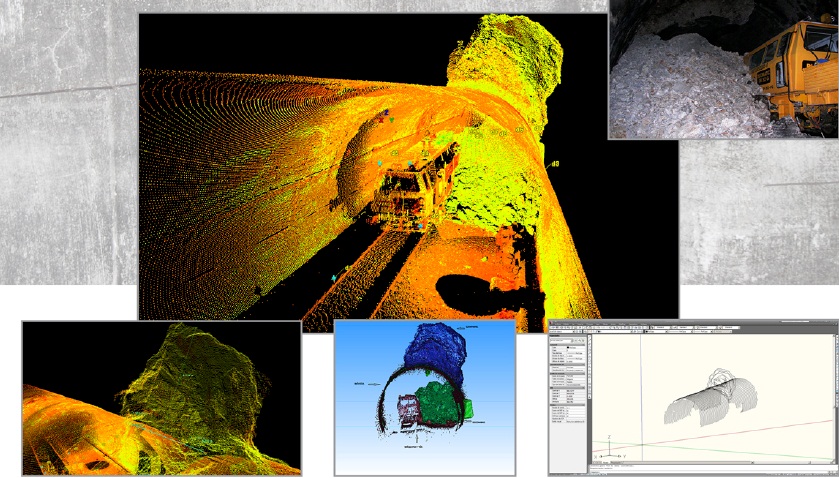Click the mining truck photo thumbnail
Image resolution: width=839 pixels, height=478 pixels.
pyautogui.click(x=723, y=68)
